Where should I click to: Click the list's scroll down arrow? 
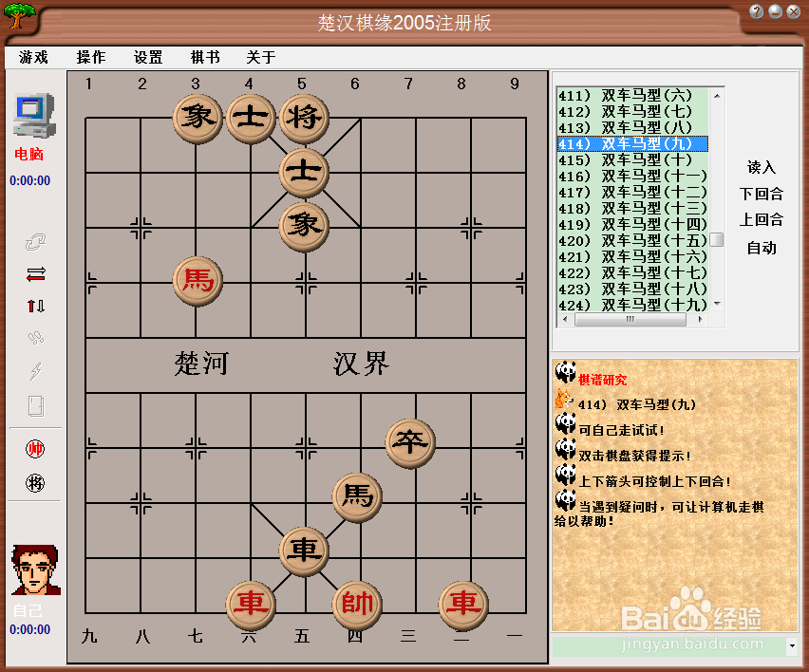coord(717,304)
